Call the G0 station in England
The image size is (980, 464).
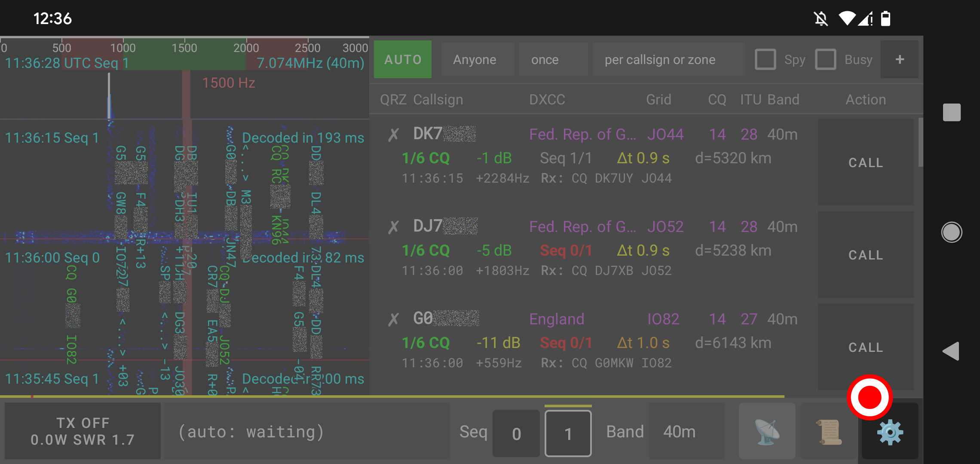[865, 347]
